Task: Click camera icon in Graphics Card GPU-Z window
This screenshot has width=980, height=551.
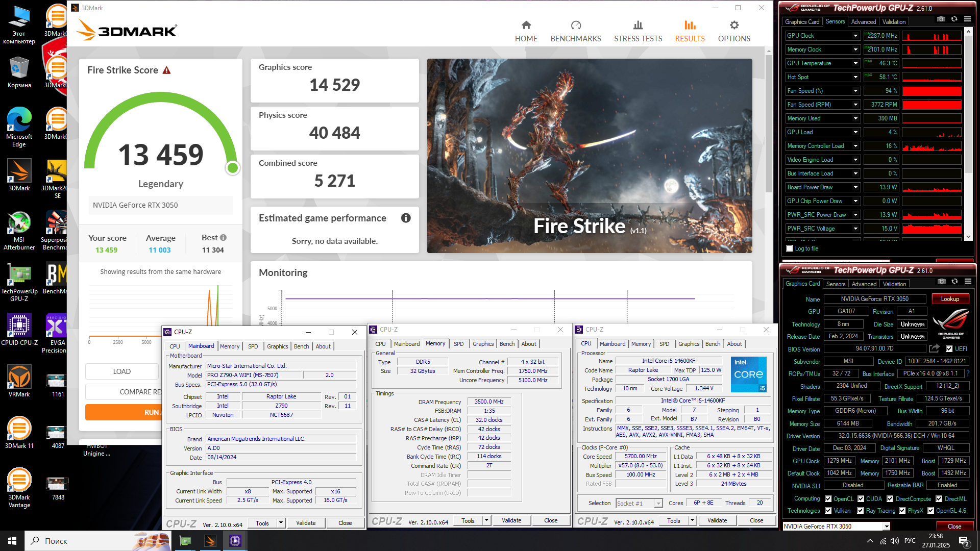Action: [942, 282]
